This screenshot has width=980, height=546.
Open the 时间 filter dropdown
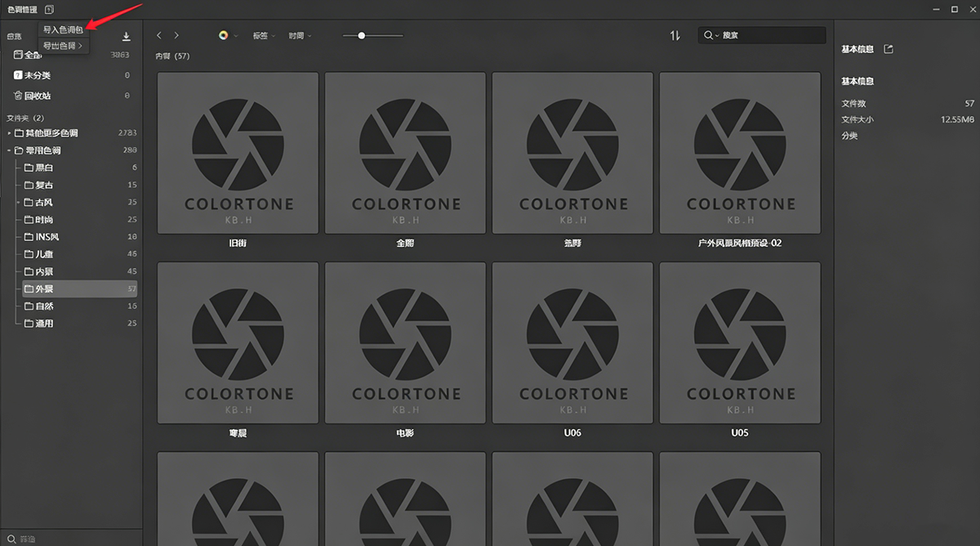pos(299,36)
